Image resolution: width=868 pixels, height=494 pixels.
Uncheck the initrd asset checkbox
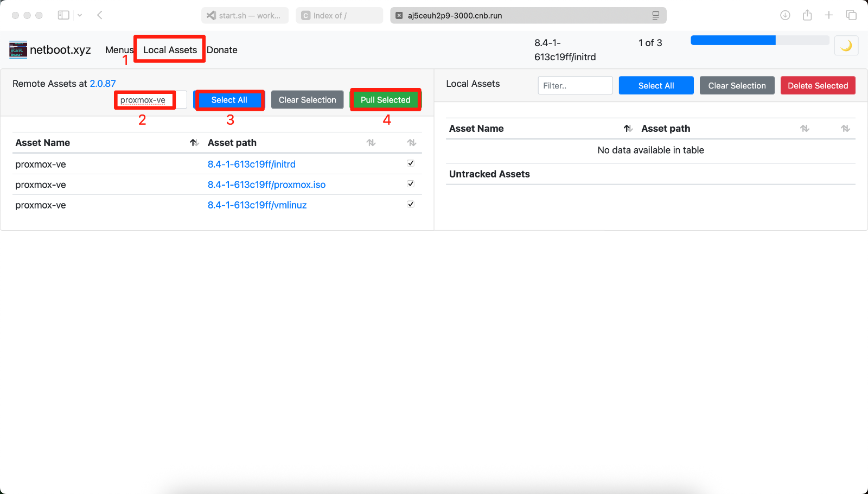411,163
